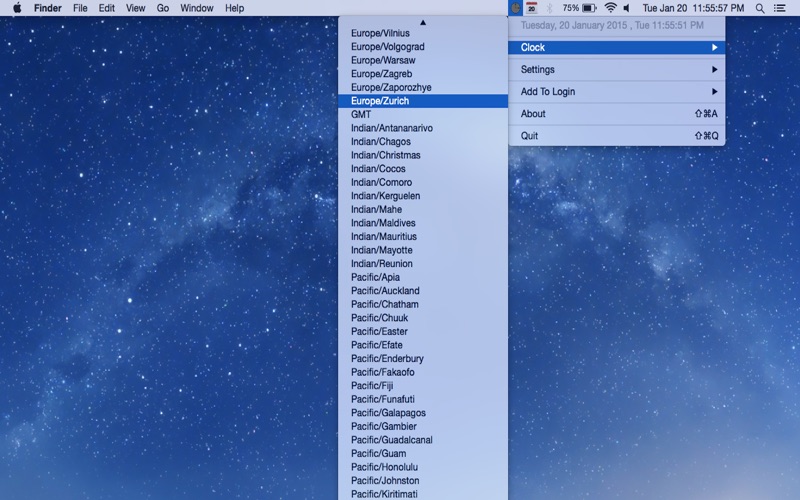
Task: Select the highlighted Europe/Zurich timezone
Action: coord(423,101)
